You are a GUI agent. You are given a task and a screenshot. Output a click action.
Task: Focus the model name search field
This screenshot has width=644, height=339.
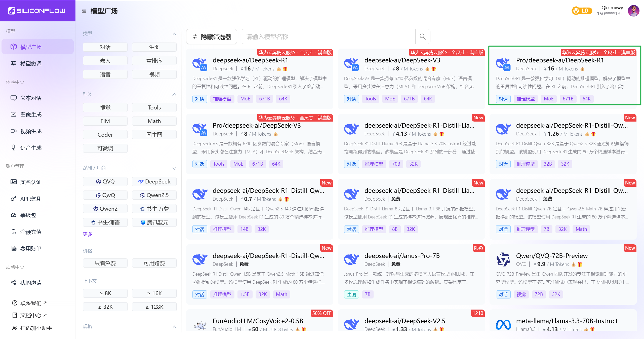pyautogui.click(x=329, y=37)
